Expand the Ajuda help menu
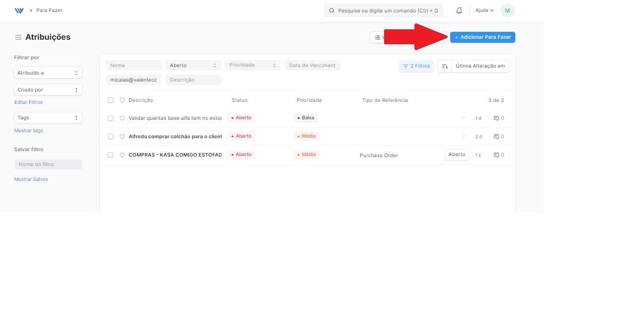This screenshot has width=644, height=336. click(484, 10)
